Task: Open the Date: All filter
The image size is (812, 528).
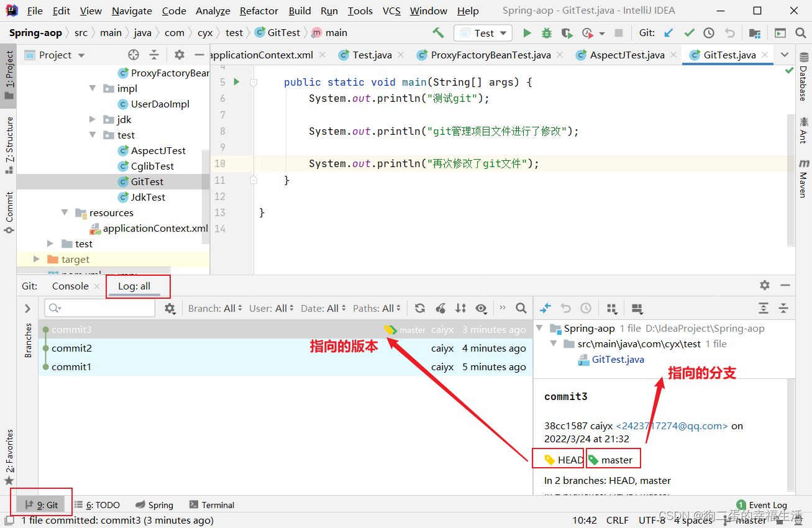Action: (323, 308)
